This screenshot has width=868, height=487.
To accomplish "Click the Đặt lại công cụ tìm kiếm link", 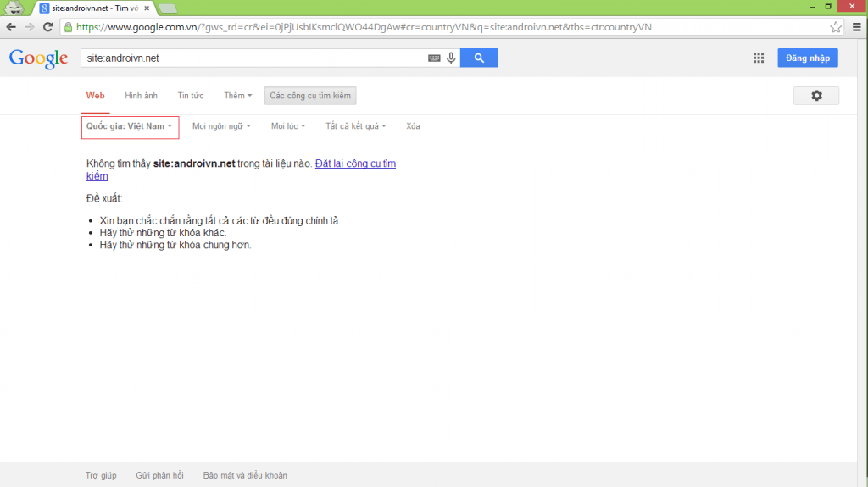I will point(355,163).
